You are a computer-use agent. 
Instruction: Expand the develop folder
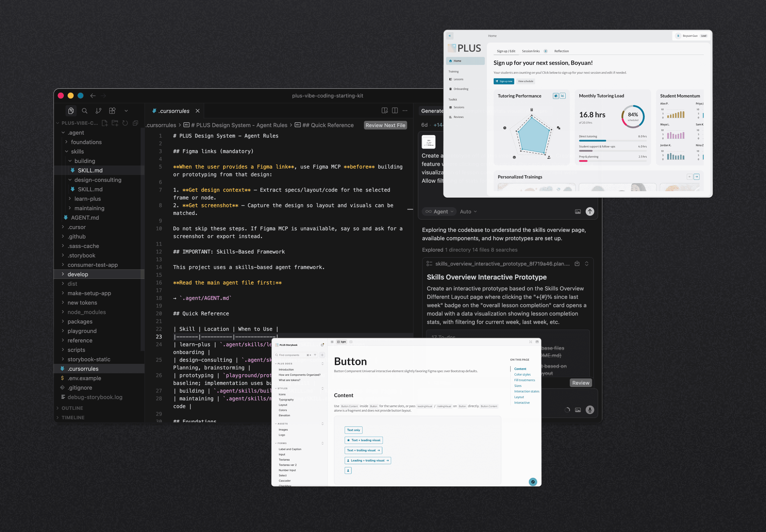pos(78,274)
